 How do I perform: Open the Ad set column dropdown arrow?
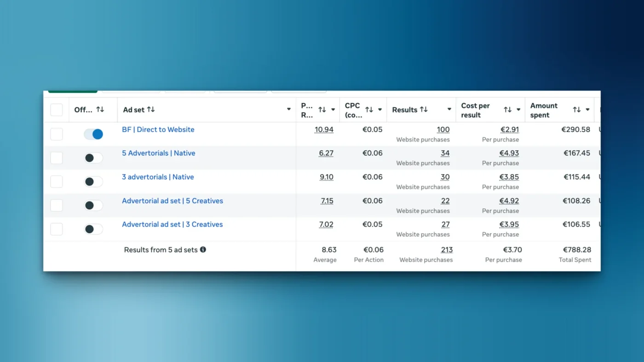[x=289, y=109]
